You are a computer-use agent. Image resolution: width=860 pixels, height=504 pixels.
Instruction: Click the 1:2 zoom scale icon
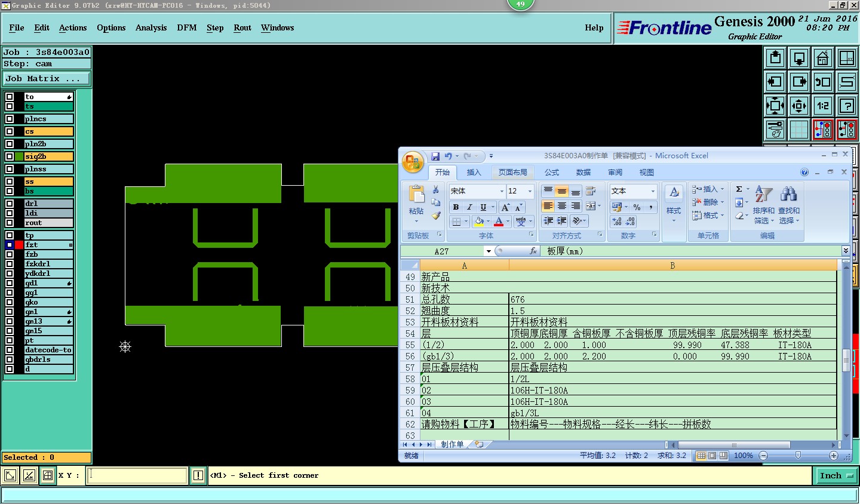[x=823, y=106]
